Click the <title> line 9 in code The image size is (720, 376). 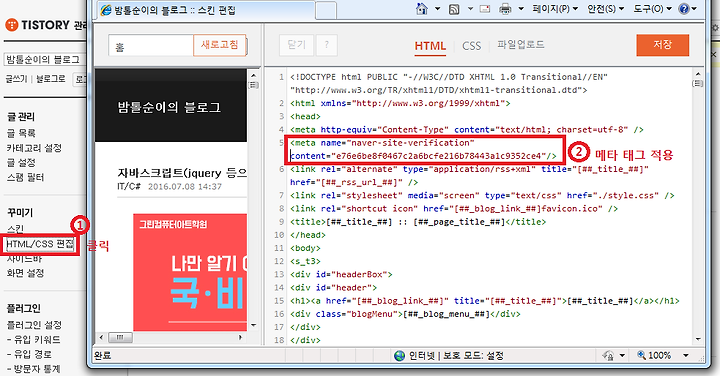tap(418, 222)
